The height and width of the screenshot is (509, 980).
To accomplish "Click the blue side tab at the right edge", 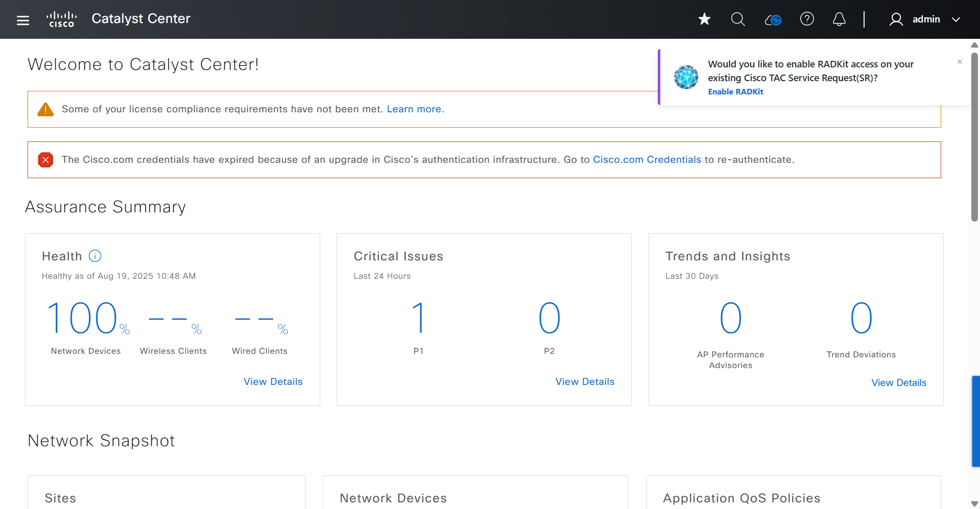I will [x=976, y=421].
